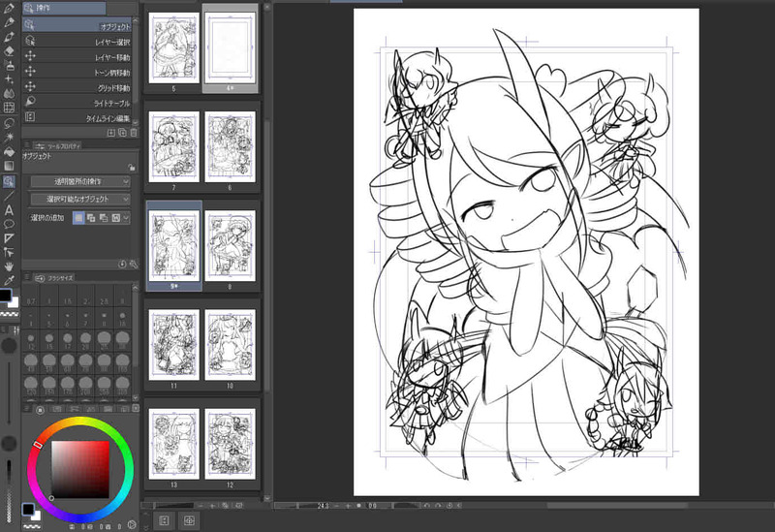775x532 pixels.
Task: Select the Hand move tool
Action: coord(9,266)
